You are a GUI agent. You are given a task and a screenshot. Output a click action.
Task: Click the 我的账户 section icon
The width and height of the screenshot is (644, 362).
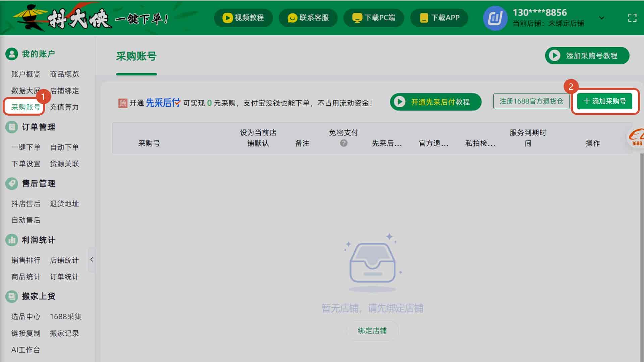(x=12, y=54)
